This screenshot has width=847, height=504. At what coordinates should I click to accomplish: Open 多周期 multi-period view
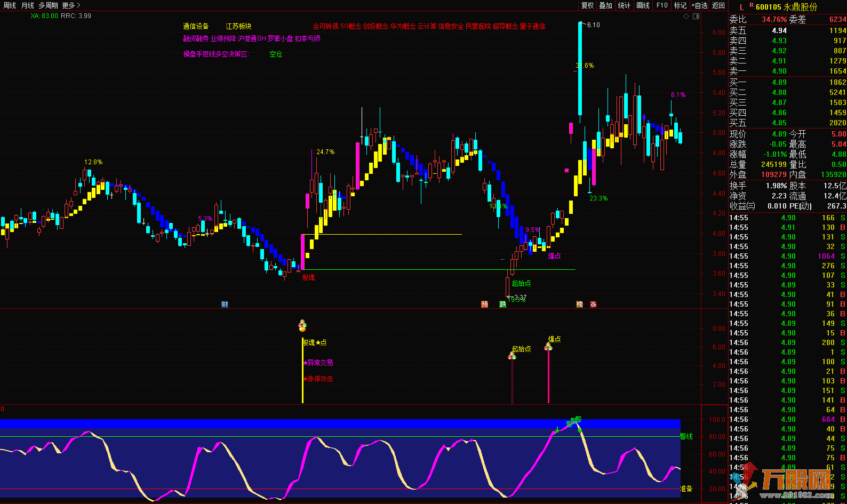[48, 5]
